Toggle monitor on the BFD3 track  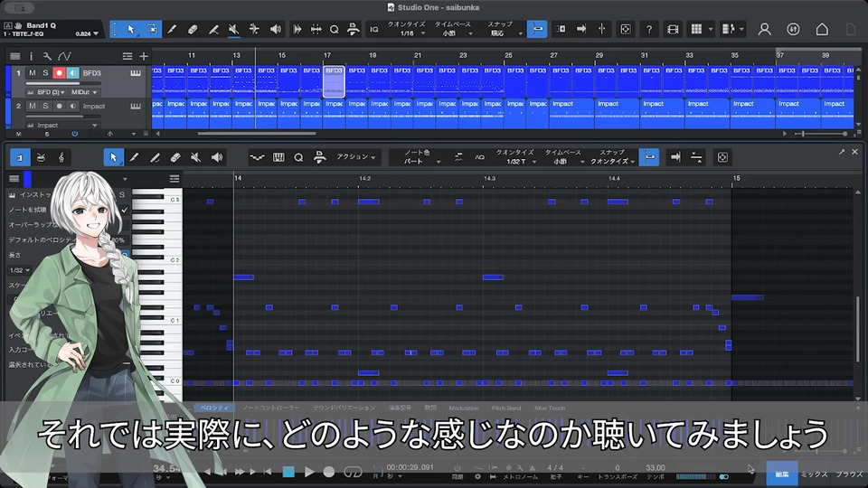pyautogui.click(x=72, y=73)
